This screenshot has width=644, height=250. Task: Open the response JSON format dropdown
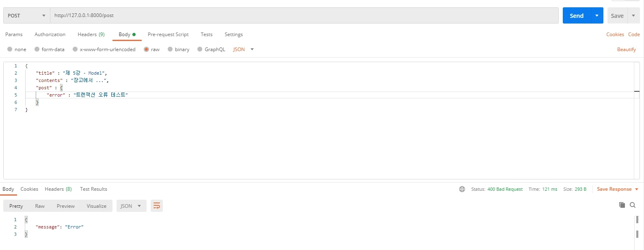131,206
